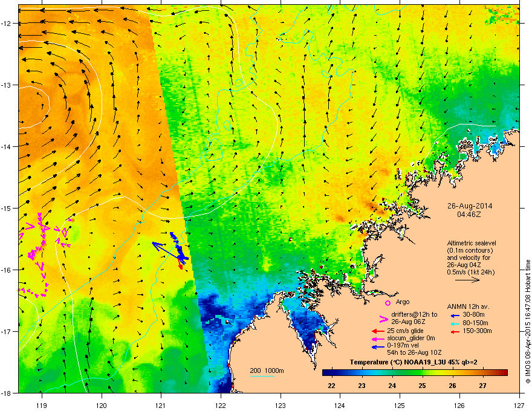Click the ANMN 12h av. heading
The width and height of the screenshot is (532, 411).
point(468,306)
